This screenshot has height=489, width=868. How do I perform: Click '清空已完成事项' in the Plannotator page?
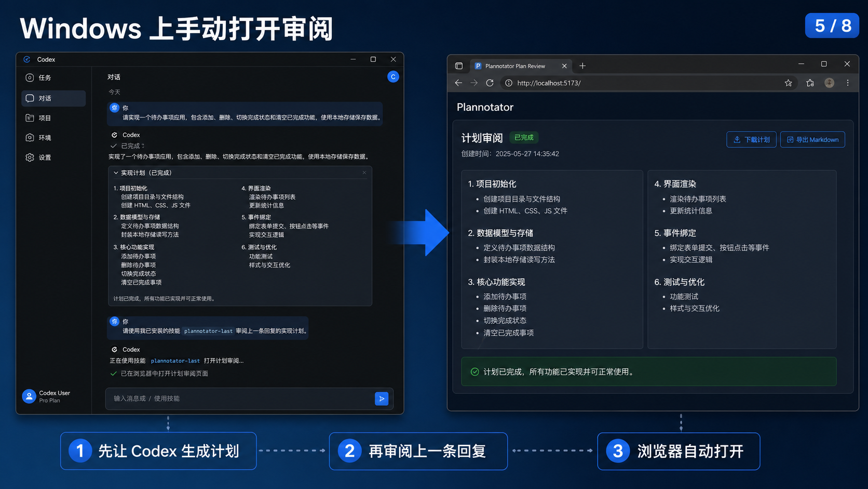click(x=509, y=333)
